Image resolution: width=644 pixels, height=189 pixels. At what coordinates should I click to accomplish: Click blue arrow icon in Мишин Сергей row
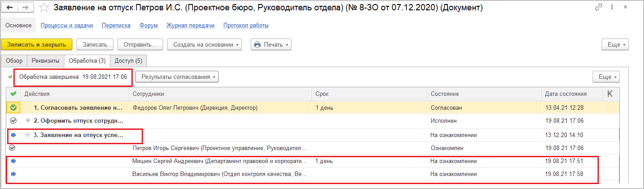(13, 161)
